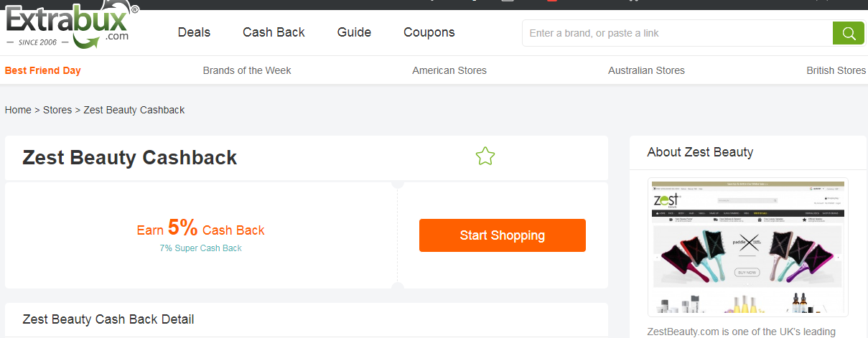Open the Zest Beauty website thumbnail
The height and width of the screenshot is (338, 868).
(x=747, y=247)
